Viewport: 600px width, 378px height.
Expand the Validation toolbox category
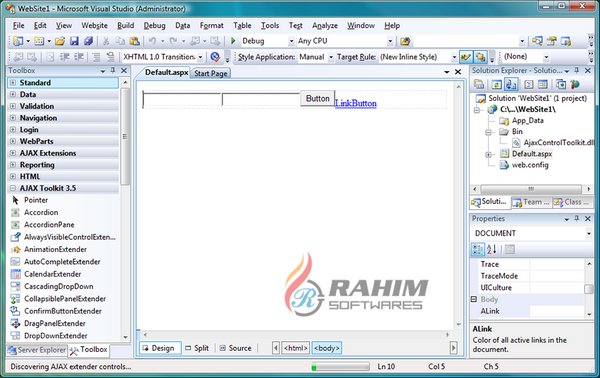tap(13, 106)
